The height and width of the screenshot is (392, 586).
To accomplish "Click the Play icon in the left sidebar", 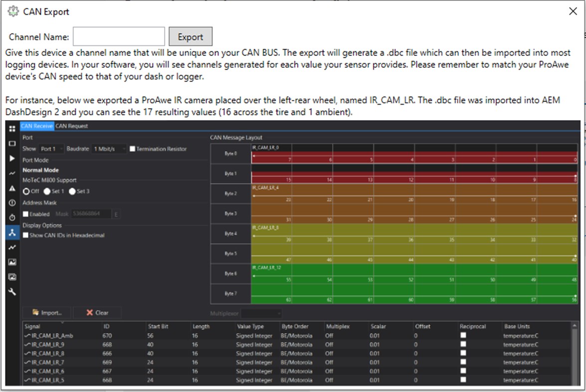I will click(x=11, y=159).
